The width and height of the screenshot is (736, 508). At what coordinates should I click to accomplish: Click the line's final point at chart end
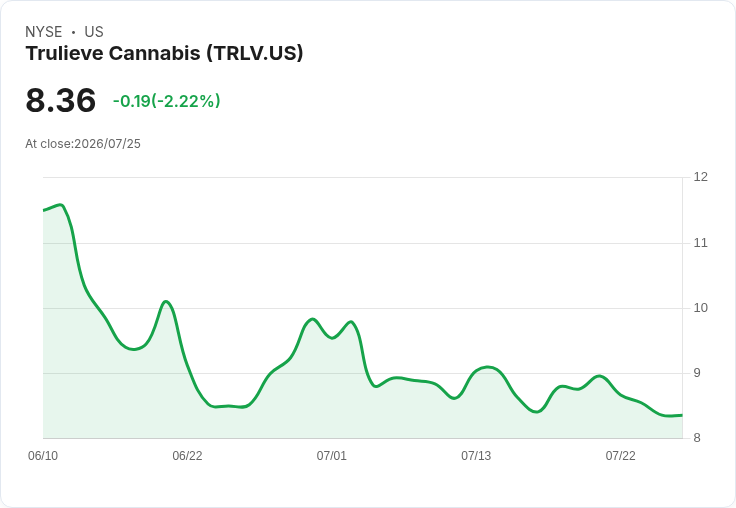682,415
